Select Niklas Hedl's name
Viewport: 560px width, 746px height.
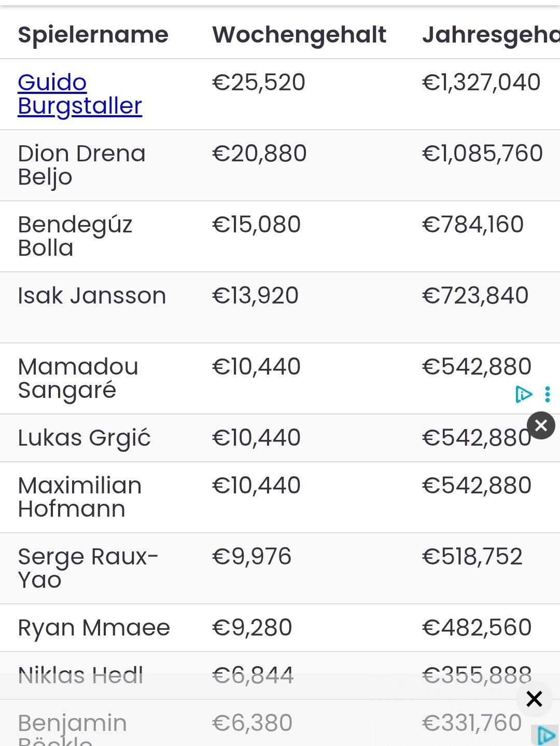[80, 675]
